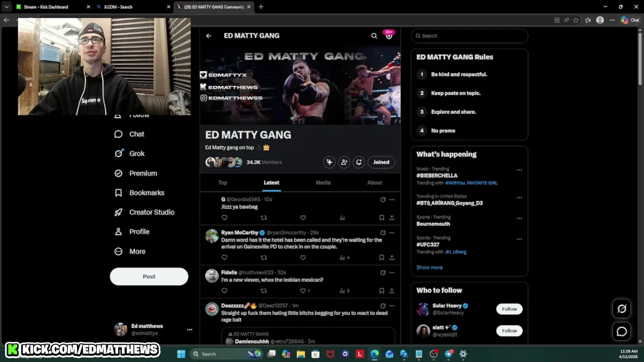644x362 pixels.
Task: Click Grok explain icon on GeordieEMG's post
Action: pos(383,200)
